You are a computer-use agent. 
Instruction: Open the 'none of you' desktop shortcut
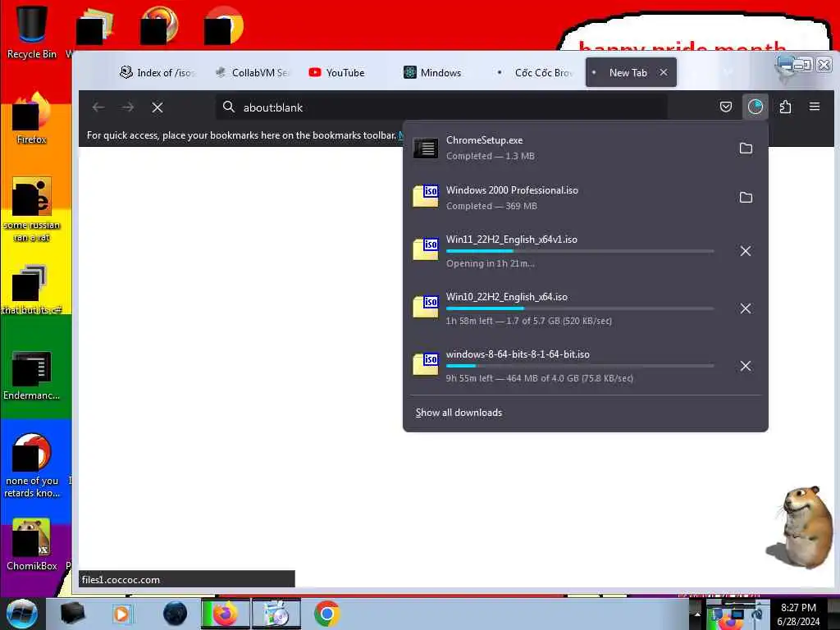[31, 465]
